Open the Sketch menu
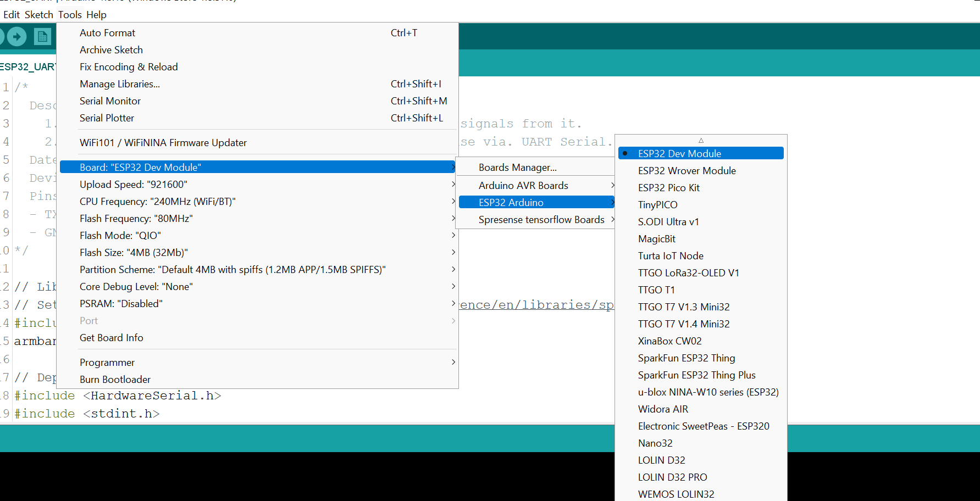The width and height of the screenshot is (980, 501). point(38,14)
